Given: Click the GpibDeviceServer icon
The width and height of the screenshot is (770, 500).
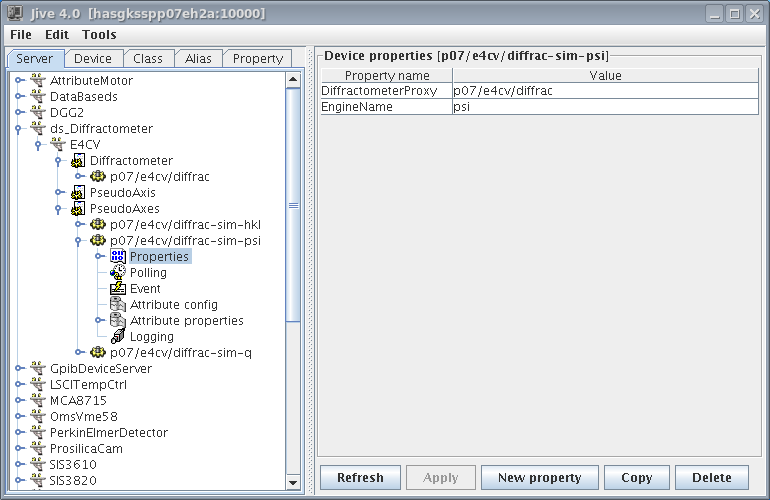Looking at the screenshot, I should 38,368.
